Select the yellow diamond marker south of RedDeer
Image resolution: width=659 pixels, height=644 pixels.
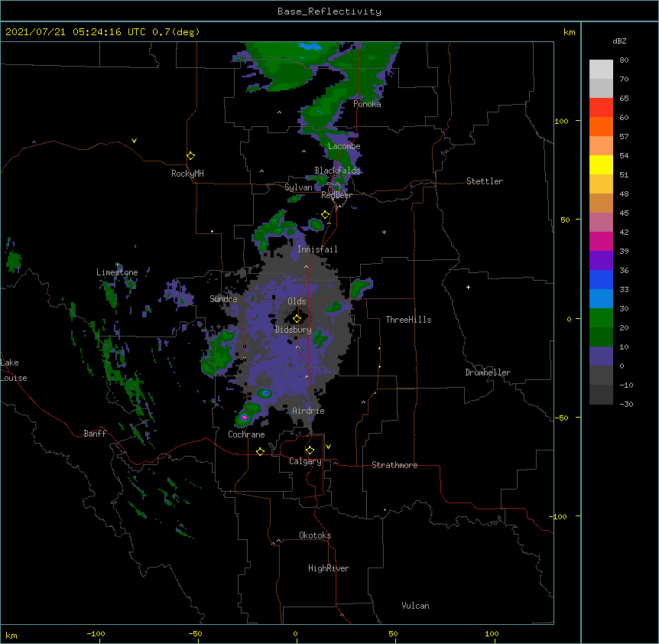(x=325, y=215)
